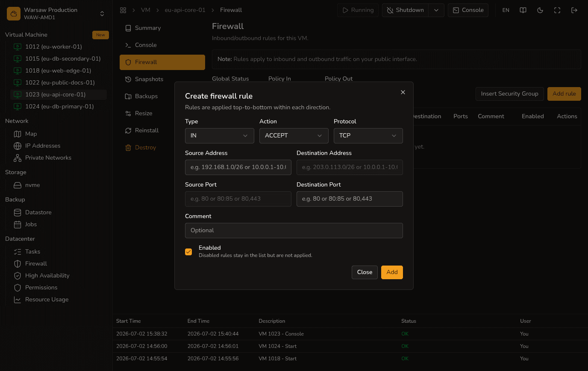The width and height of the screenshot is (588, 371).
Task: Select VM 1015 (eu-db-secondary-01) monitor icon
Action: point(18,58)
